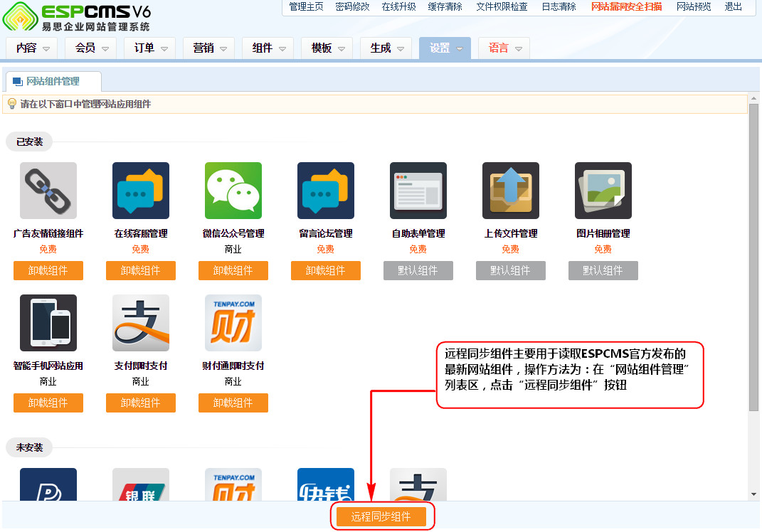Image resolution: width=762 pixels, height=532 pixels.
Task: Click the 留言论坛管理 label text
Action: tap(326, 234)
